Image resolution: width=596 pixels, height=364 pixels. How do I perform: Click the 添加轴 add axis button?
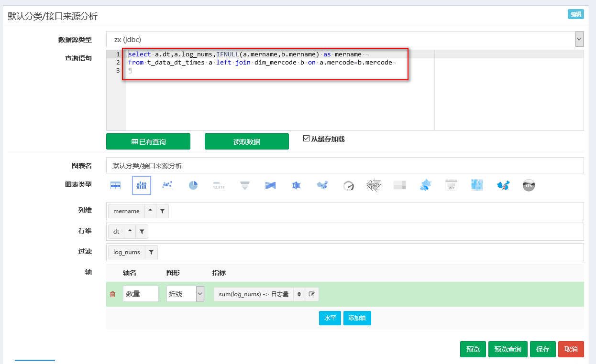click(x=357, y=318)
